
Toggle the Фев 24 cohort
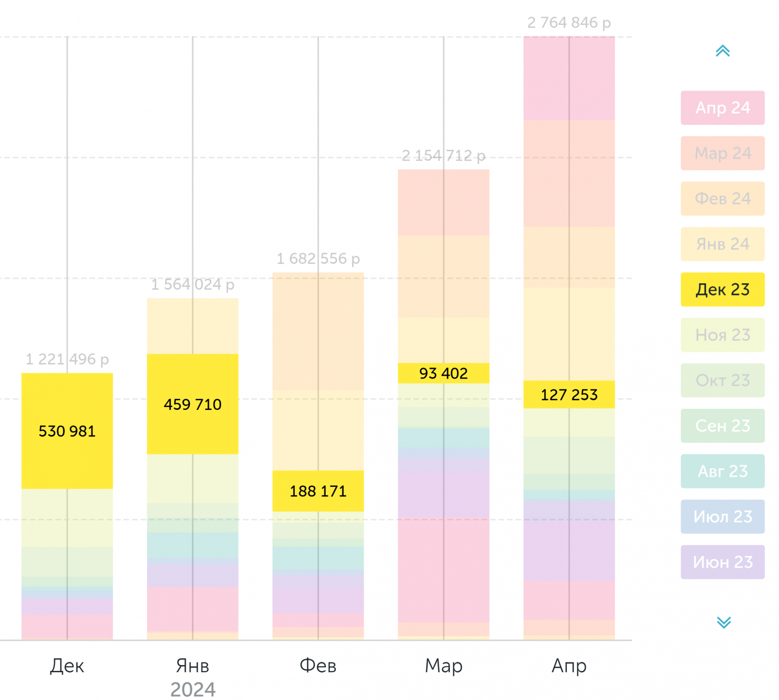[x=722, y=199]
